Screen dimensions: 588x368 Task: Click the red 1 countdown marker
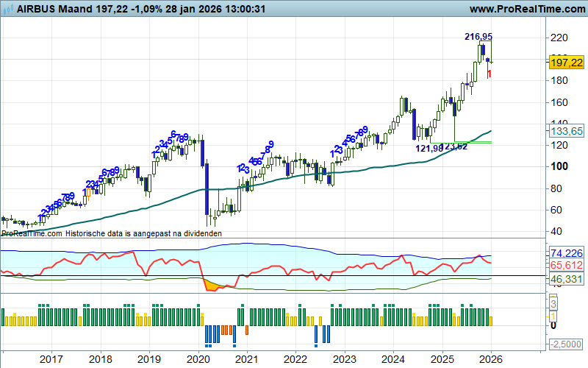point(490,74)
